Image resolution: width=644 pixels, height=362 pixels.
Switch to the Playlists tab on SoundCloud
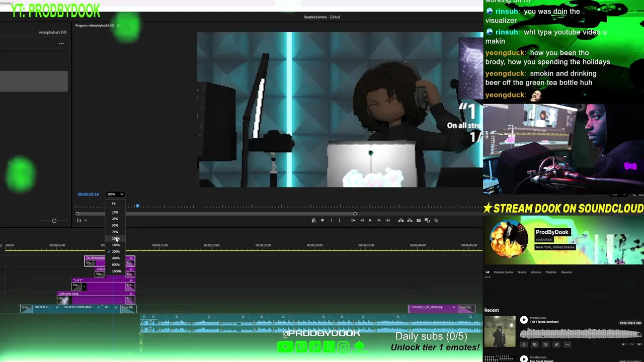coord(551,272)
